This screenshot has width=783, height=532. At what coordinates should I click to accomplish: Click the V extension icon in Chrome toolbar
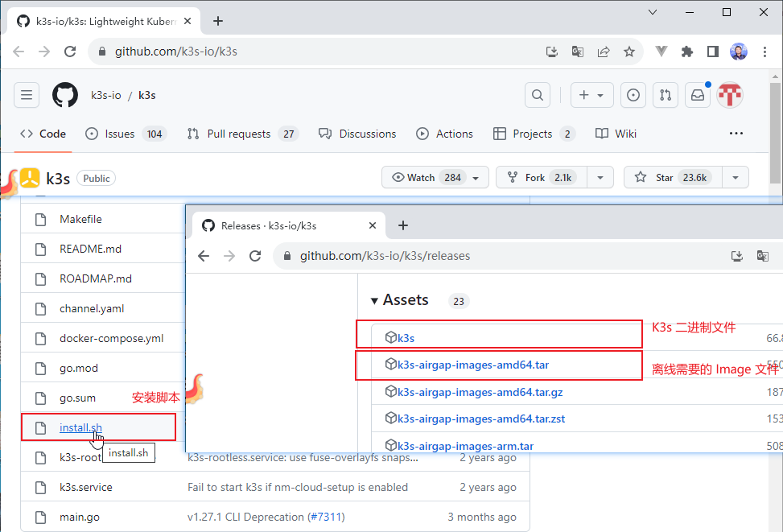click(661, 51)
